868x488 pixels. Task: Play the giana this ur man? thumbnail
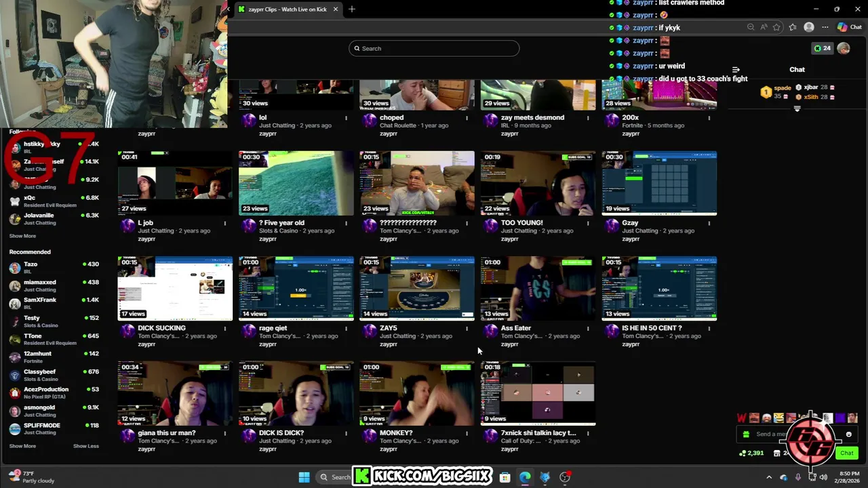tap(175, 394)
